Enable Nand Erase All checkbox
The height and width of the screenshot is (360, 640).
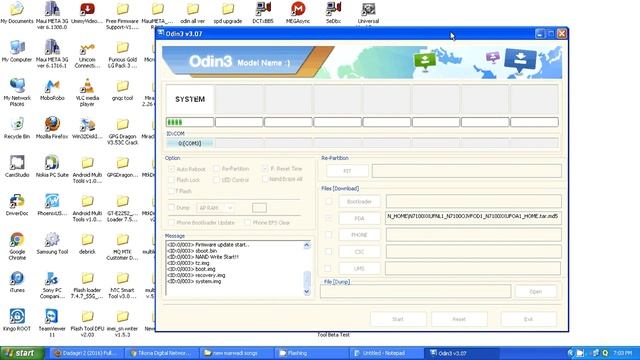(265, 179)
